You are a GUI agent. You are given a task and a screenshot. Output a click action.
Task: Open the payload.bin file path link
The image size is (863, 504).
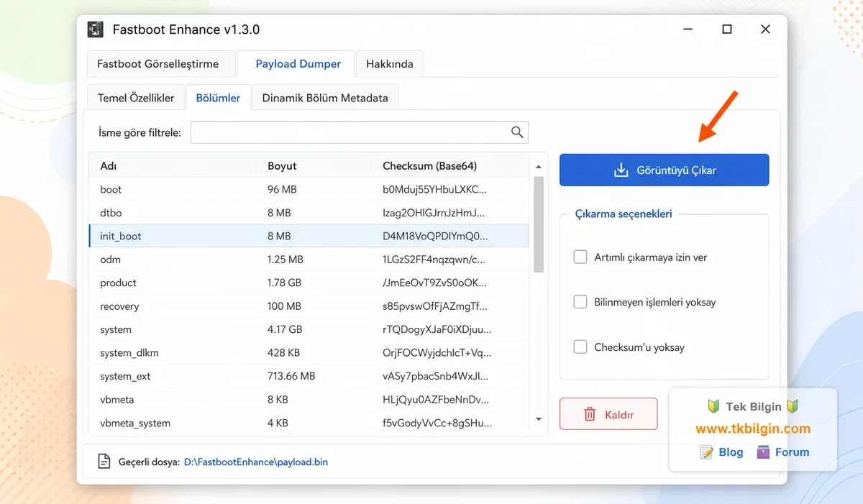(x=256, y=462)
